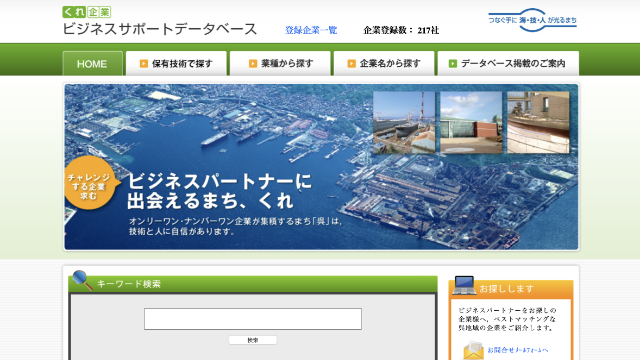Focus the keyword search text field

pyautogui.click(x=253, y=319)
